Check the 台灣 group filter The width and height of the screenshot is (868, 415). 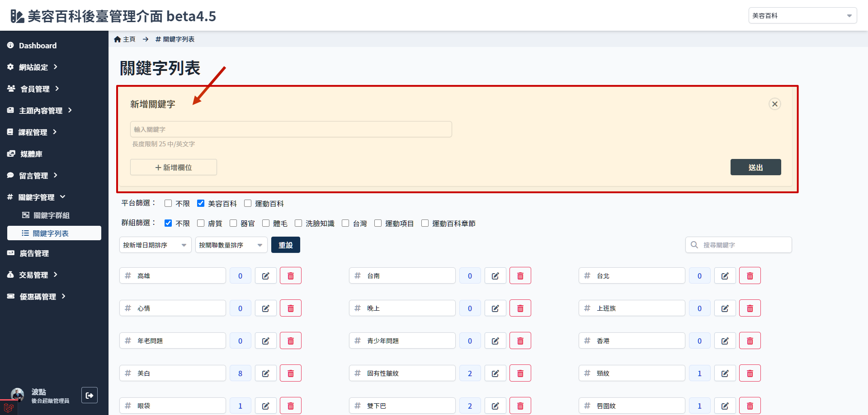pos(345,223)
